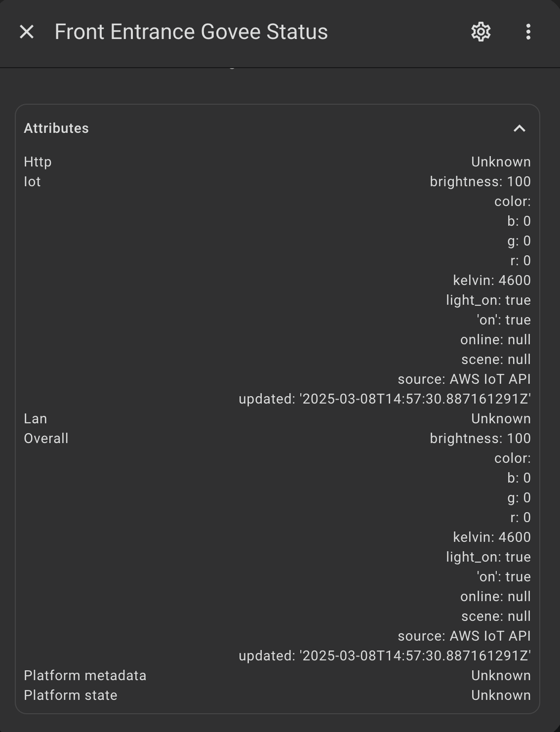Click the Attributes section heading
The width and height of the screenshot is (560, 732).
coord(56,128)
